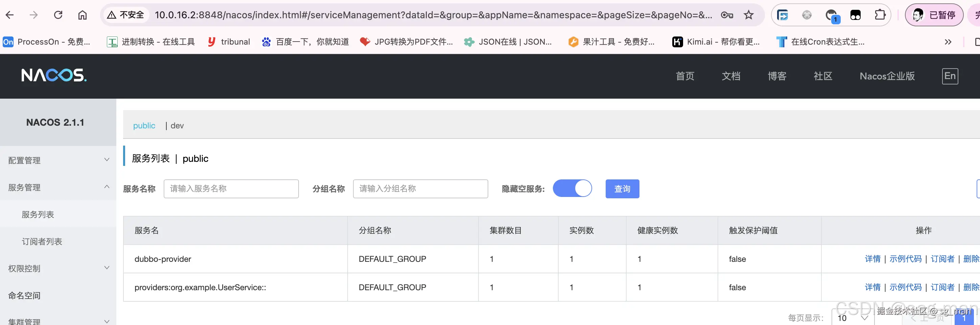Screen dimensions: 980x325
Task: Open the ProcessOn bookmark
Action: pos(47,42)
